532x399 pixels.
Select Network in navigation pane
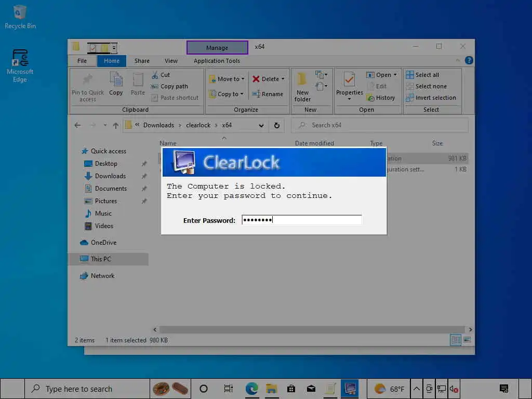[97, 275]
